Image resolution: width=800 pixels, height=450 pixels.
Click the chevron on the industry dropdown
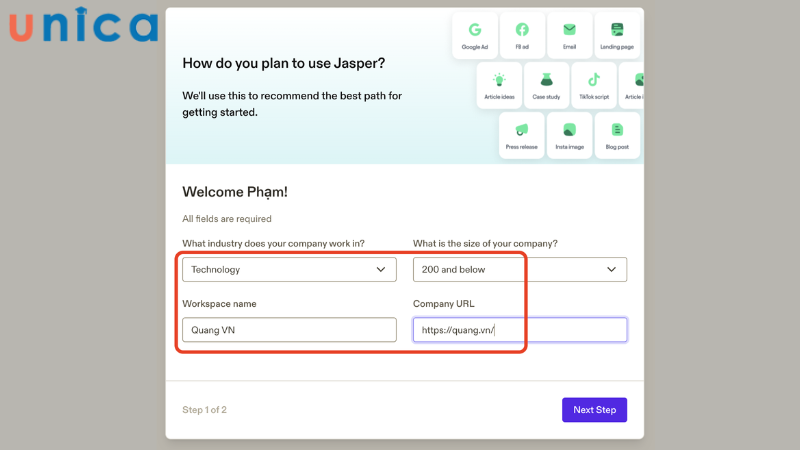click(x=381, y=269)
